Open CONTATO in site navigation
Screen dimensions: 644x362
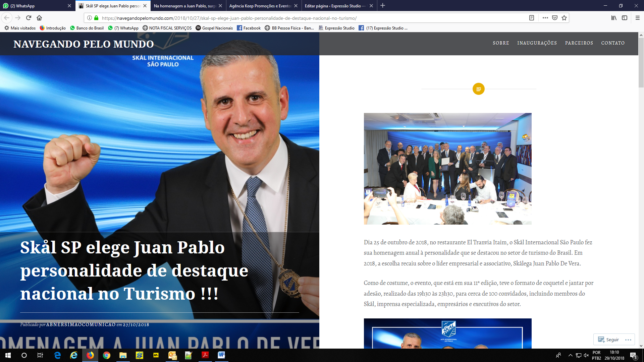[613, 43]
